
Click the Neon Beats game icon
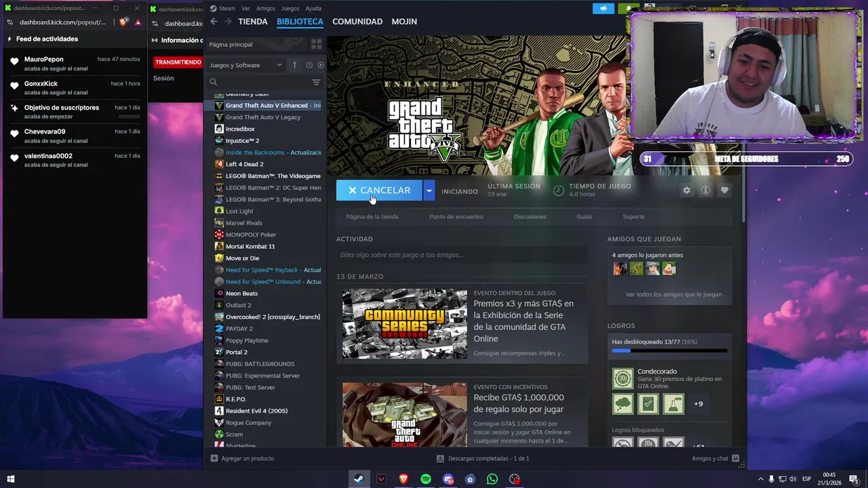pyautogui.click(x=219, y=293)
